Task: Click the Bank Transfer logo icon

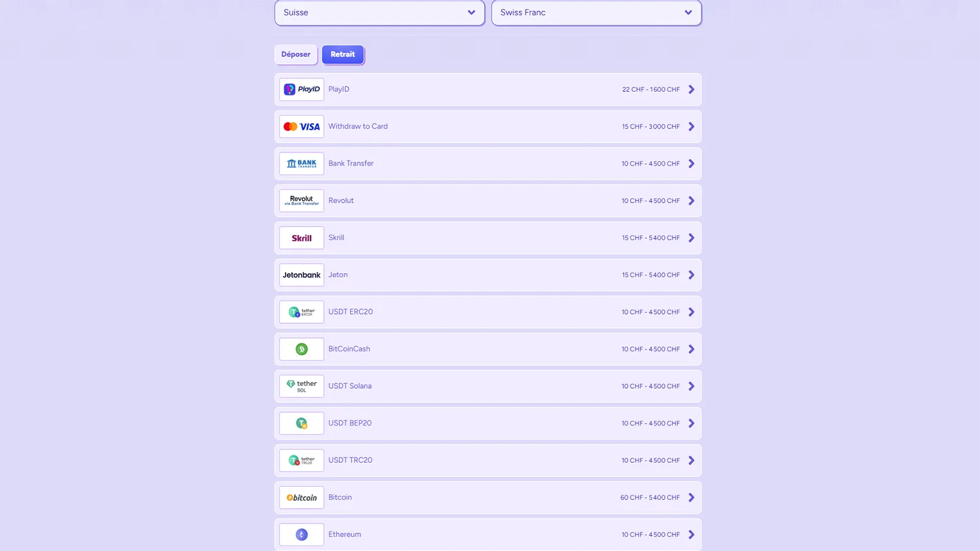Action: click(x=301, y=163)
